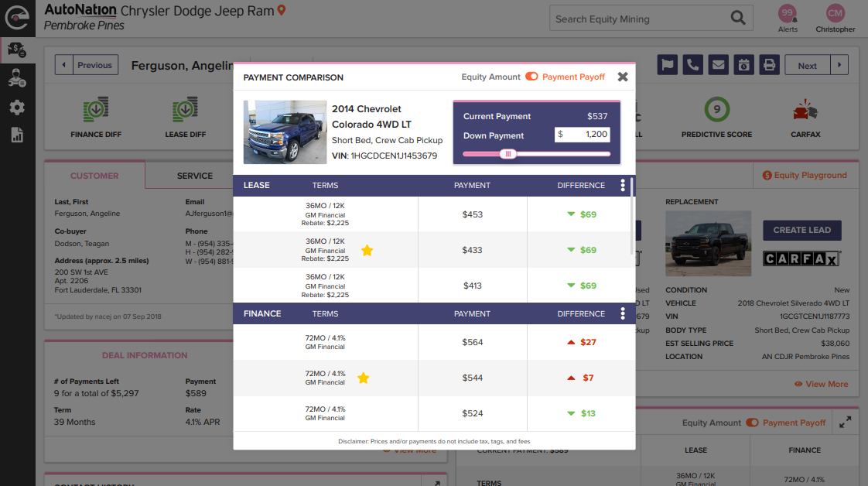Click the print icon
Screen dimensions: 868x486
pos(769,65)
